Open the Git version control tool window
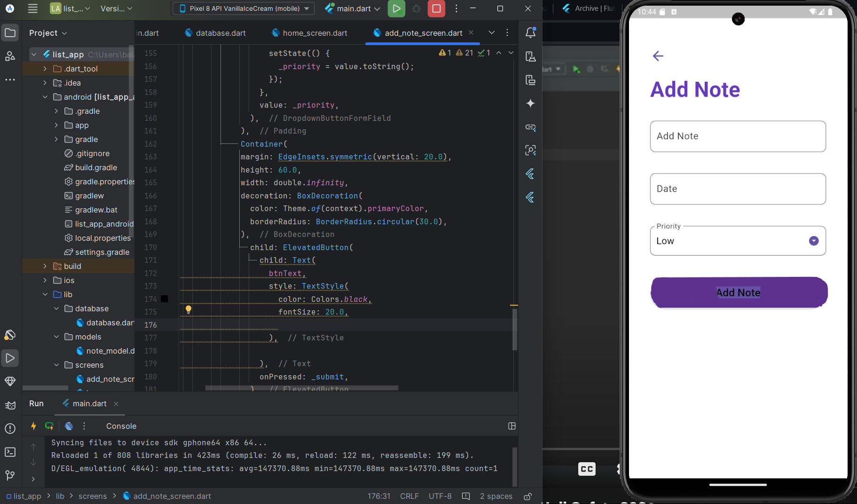The width and height of the screenshot is (857, 504). click(x=10, y=475)
